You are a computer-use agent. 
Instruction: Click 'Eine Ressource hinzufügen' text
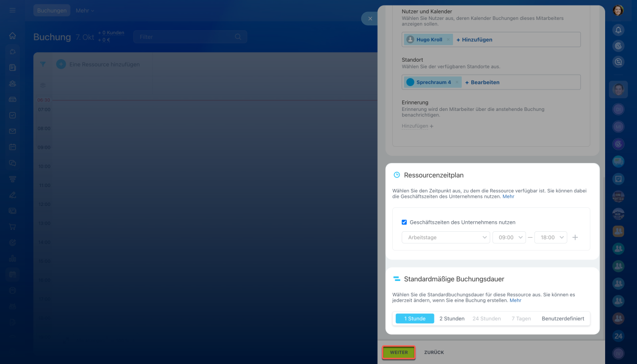tap(105, 64)
